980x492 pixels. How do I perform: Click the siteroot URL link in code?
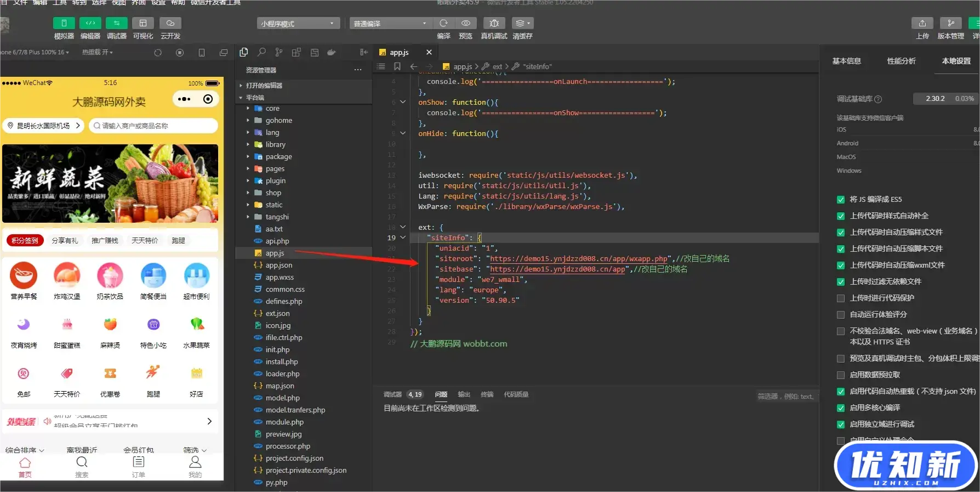pyautogui.click(x=578, y=259)
